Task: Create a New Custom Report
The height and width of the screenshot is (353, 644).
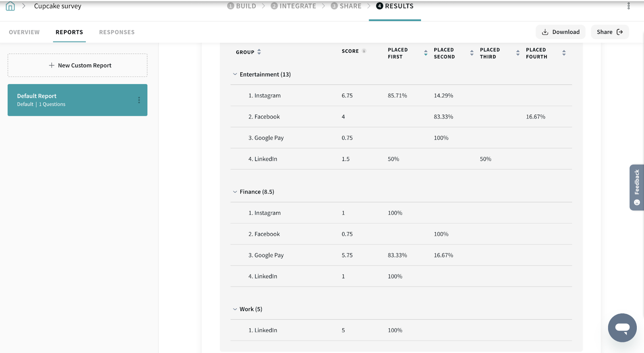Action: (77, 66)
